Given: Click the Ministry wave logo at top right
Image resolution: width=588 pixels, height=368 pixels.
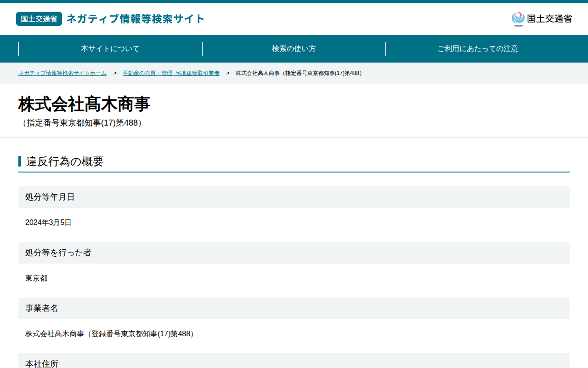Looking at the screenshot, I should [x=518, y=19].
